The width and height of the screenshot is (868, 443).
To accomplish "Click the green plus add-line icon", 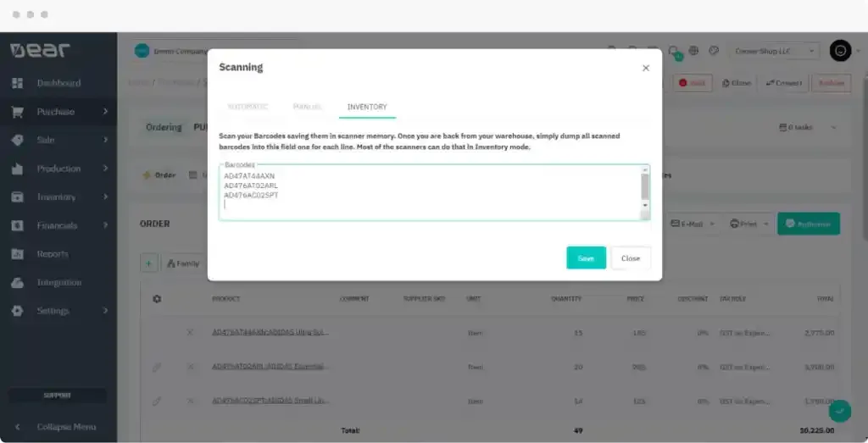I will (x=149, y=263).
